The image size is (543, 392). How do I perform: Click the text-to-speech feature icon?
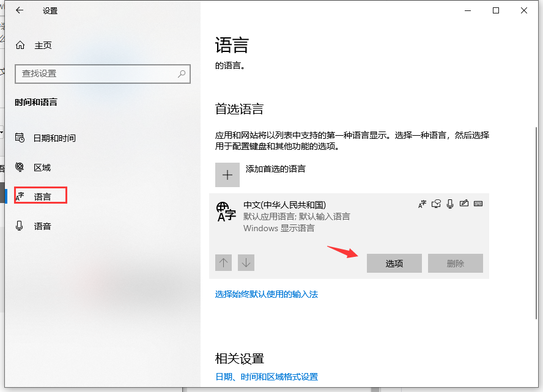point(436,204)
